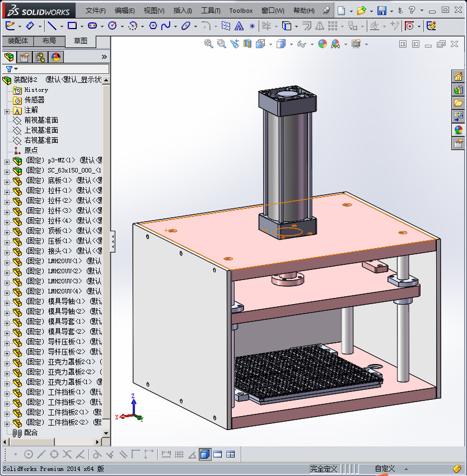This screenshot has height=476, width=467.
Task: Open SolidWorks Resources home pane
Action: pyautogui.click(x=458, y=77)
